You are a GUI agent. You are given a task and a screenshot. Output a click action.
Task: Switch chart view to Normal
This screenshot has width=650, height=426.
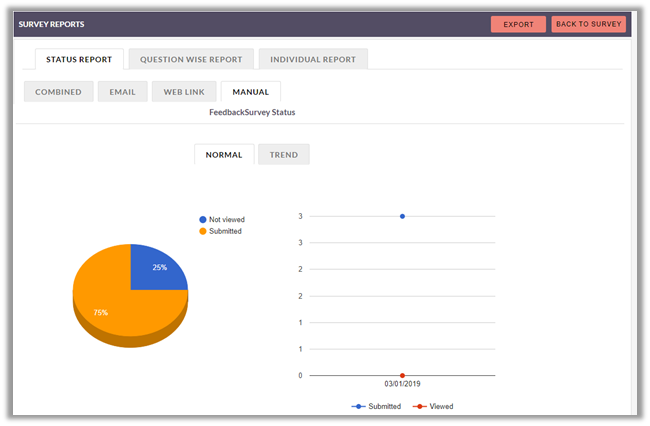(224, 155)
